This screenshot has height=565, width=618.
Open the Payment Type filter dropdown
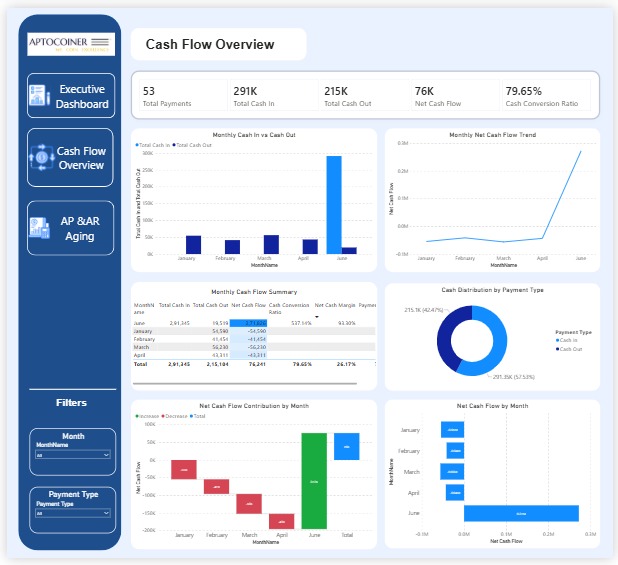coord(73,513)
